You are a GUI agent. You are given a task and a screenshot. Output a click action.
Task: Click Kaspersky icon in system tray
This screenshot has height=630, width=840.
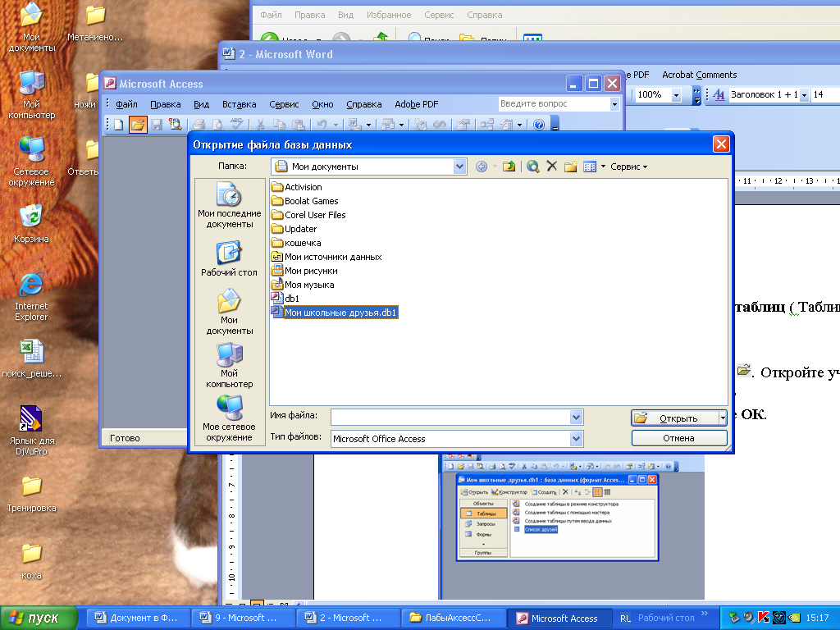click(x=764, y=618)
